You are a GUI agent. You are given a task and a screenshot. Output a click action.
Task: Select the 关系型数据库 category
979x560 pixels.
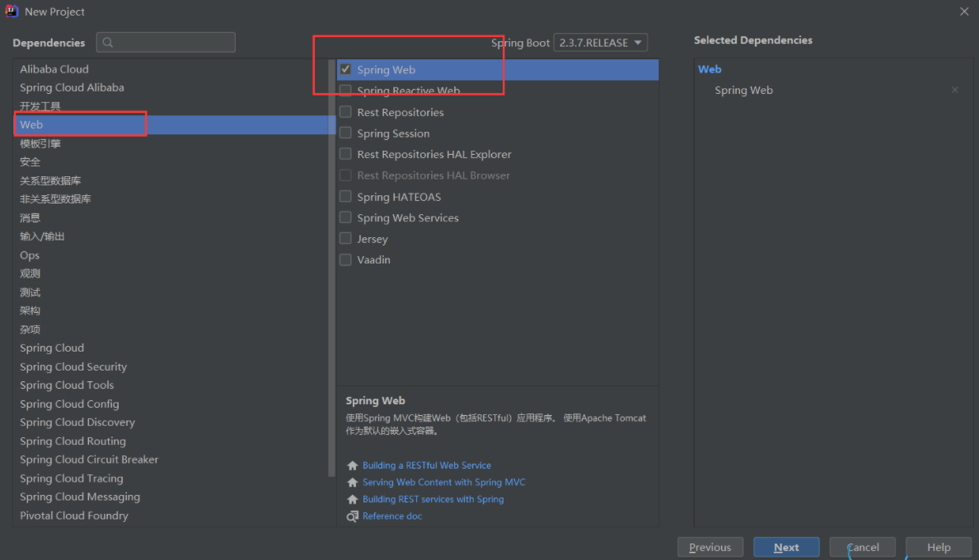171,180
